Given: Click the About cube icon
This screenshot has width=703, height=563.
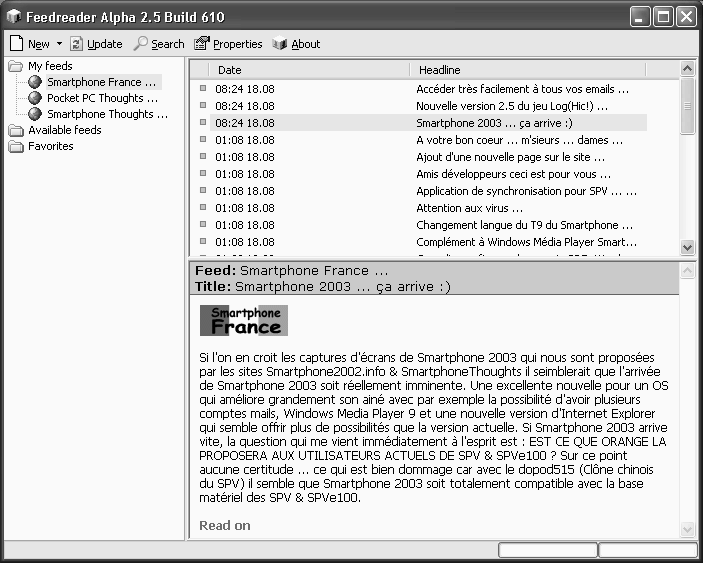Looking at the screenshot, I should [280, 43].
